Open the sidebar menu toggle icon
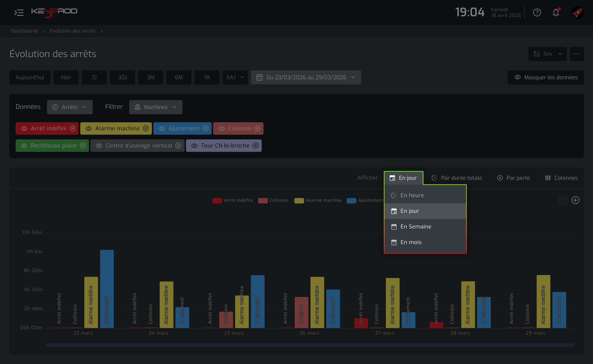This screenshot has width=593, height=364. [19, 13]
